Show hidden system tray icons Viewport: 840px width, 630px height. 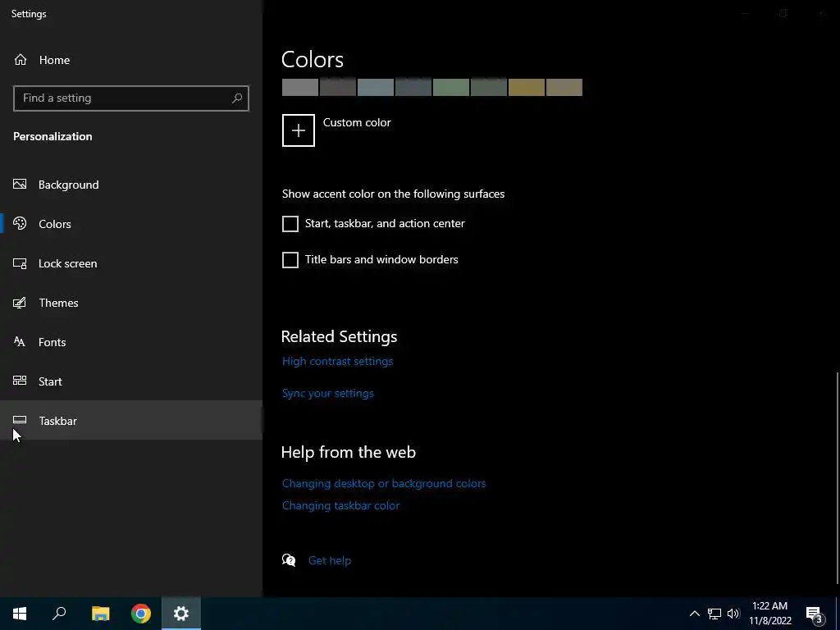[x=694, y=614]
